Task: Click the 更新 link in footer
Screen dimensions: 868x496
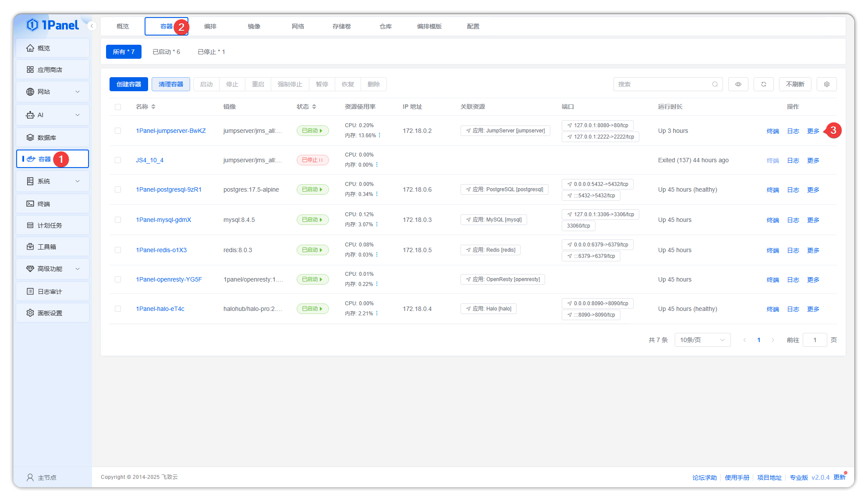Action: 840,477
